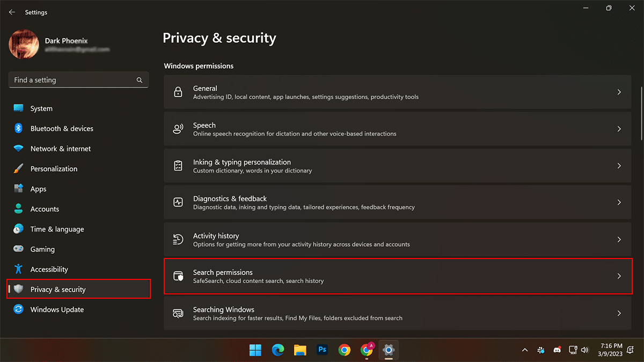The width and height of the screenshot is (644, 362).
Task: Click the microphone icon beside Speech
Action: [178, 129]
